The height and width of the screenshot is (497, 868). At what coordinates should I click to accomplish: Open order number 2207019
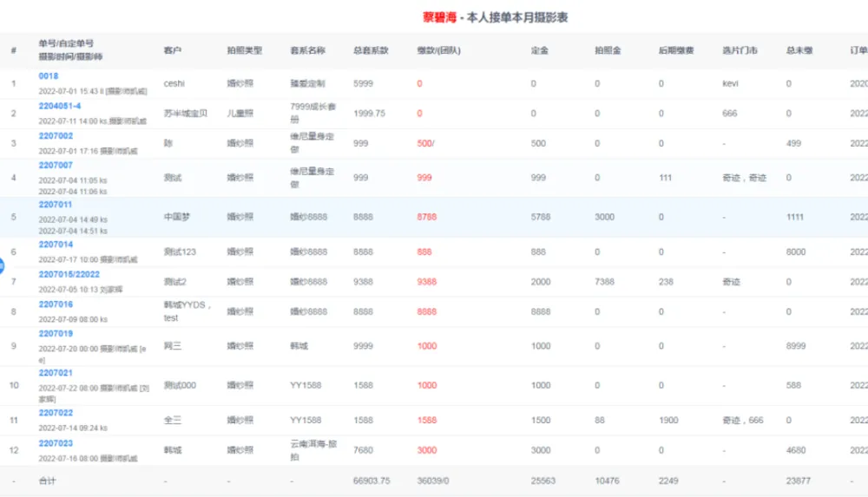click(56, 333)
